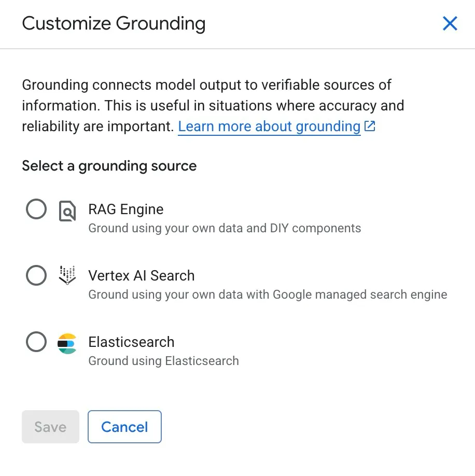The height and width of the screenshot is (476, 475).
Task: Click the RAG Engine label text
Action: tap(126, 209)
